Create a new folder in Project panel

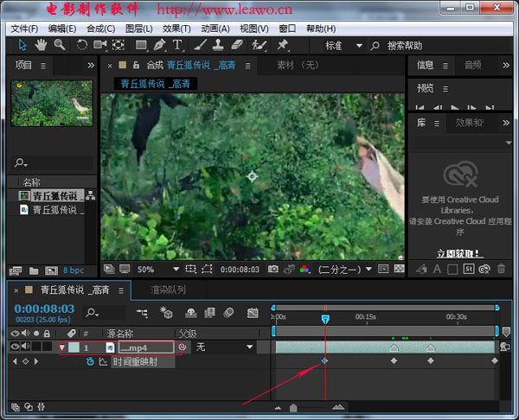(34, 270)
